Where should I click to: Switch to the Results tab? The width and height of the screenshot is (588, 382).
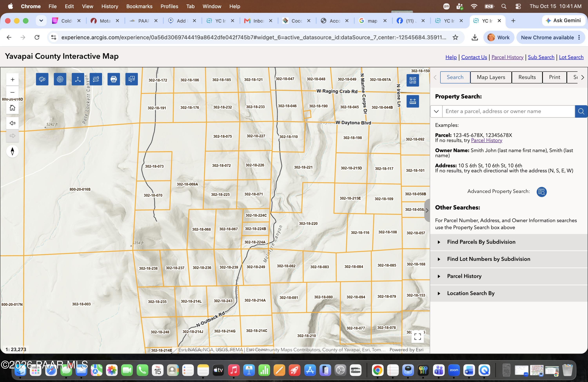(x=527, y=77)
